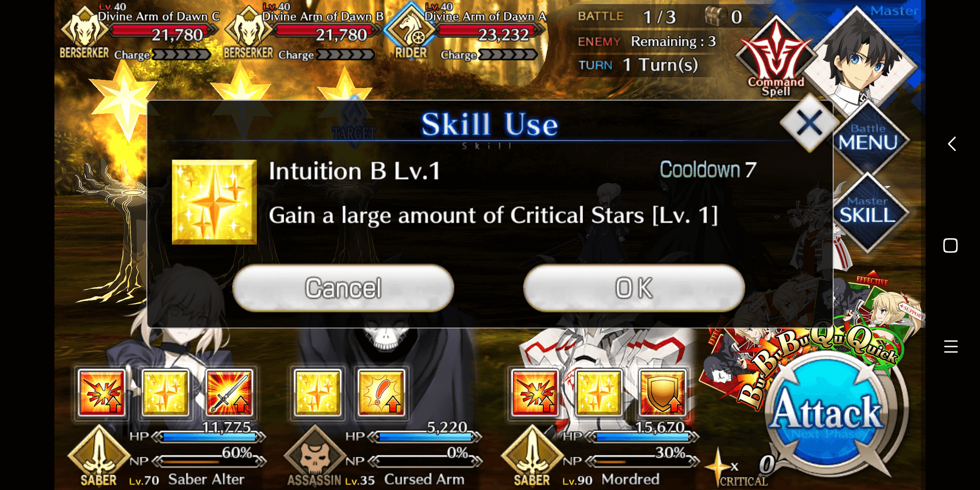Select Cursed Arm's star skill icon

317,393
